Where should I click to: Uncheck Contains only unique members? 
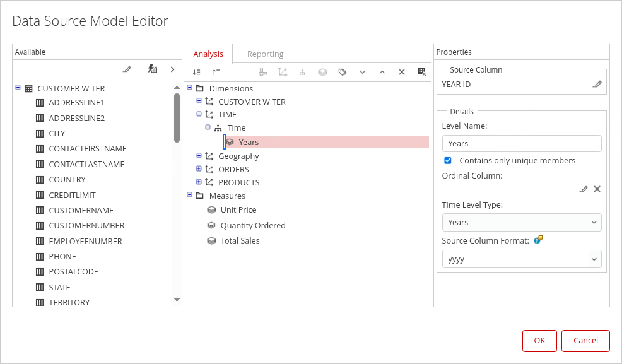tap(448, 161)
